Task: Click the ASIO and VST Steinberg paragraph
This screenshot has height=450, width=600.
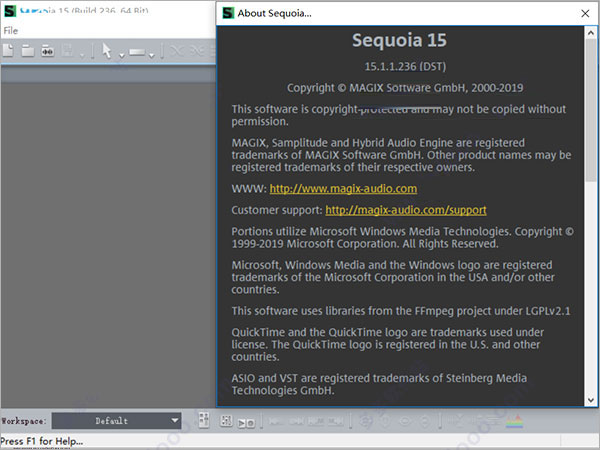Action: [379, 384]
